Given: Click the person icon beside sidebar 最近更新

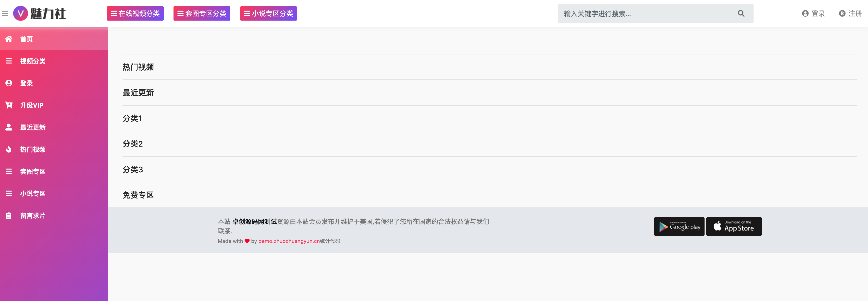Looking at the screenshot, I should pyautogui.click(x=9, y=127).
